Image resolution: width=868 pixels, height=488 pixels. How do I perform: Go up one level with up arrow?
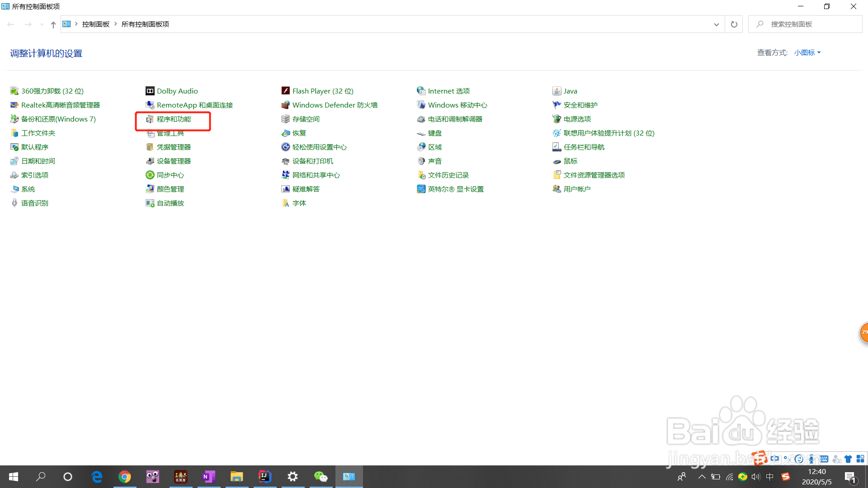point(53,24)
